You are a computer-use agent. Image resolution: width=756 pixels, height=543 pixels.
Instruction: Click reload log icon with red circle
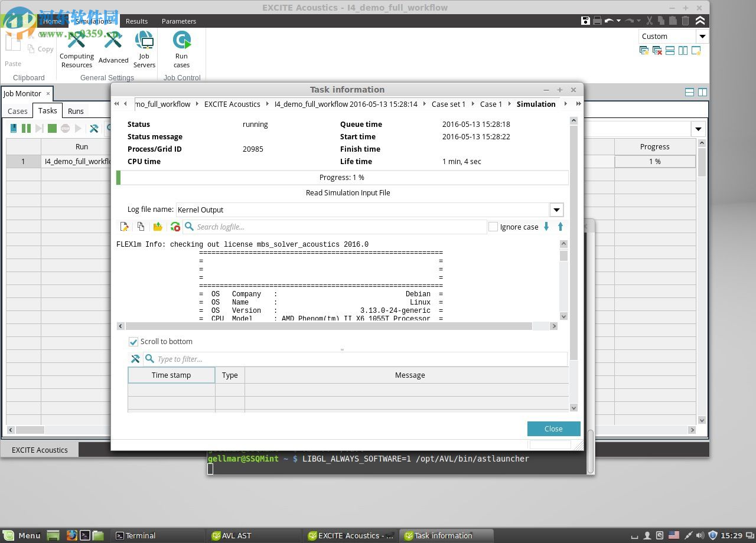point(175,227)
